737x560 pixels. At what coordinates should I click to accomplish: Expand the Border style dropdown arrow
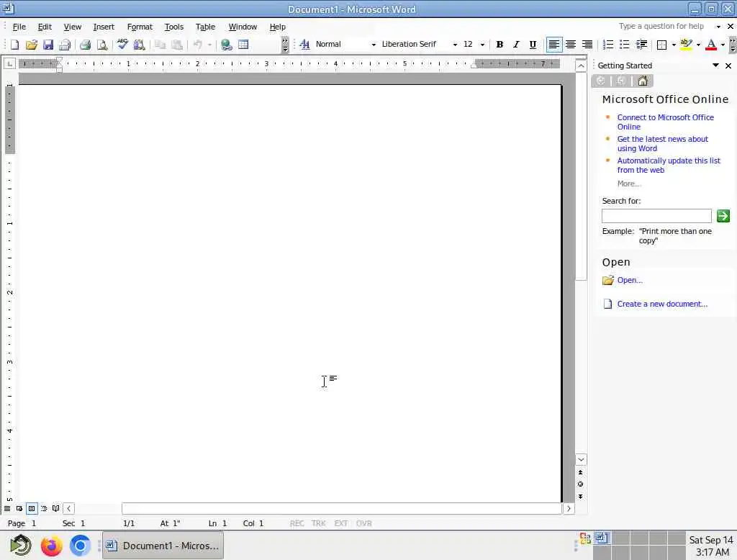tap(674, 45)
